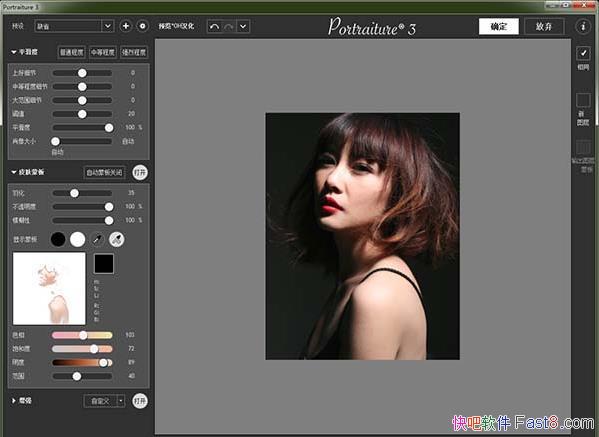Viewport: 599px width, 437px height.
Task: Click the portrait photo preview
Action: point(363,236)
